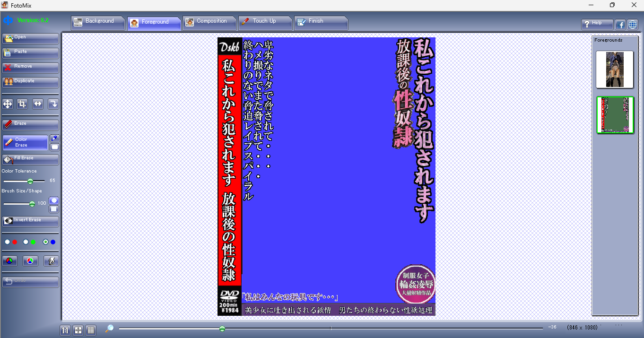The image size is (644, 338).
Task: Set zoom to actual size 1:1
Action: click(65, 330)
